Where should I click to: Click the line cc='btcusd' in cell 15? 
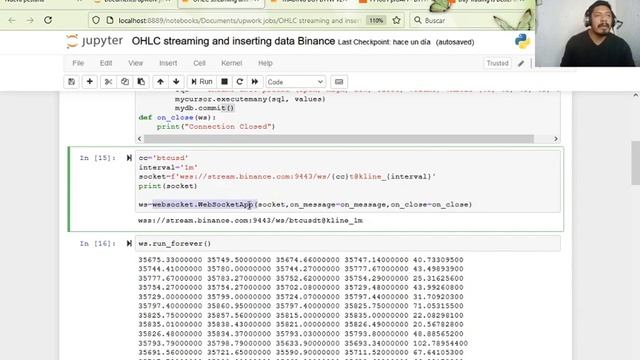(163, 158)
